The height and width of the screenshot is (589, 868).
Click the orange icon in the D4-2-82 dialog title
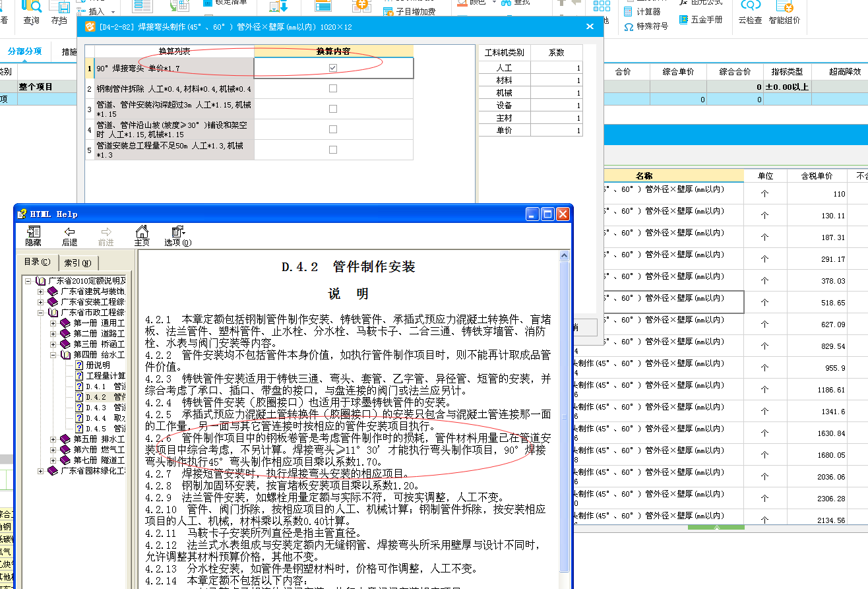(90, 26)
